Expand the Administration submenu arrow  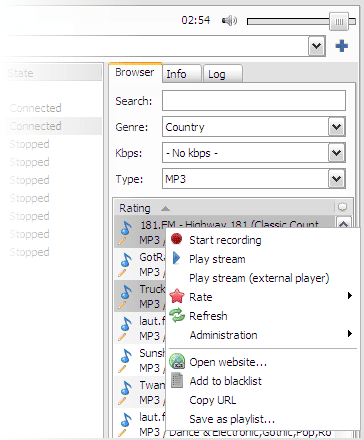[x=350, y=333]
